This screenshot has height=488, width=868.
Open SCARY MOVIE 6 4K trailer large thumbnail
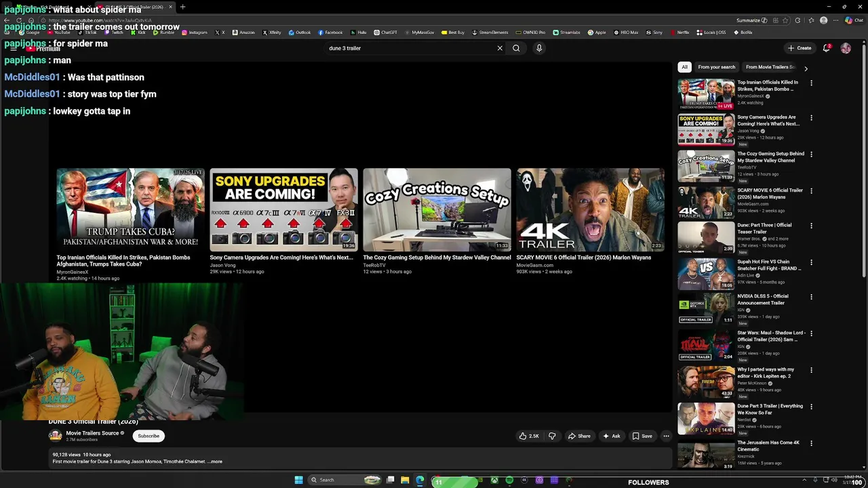click(590, 209)
